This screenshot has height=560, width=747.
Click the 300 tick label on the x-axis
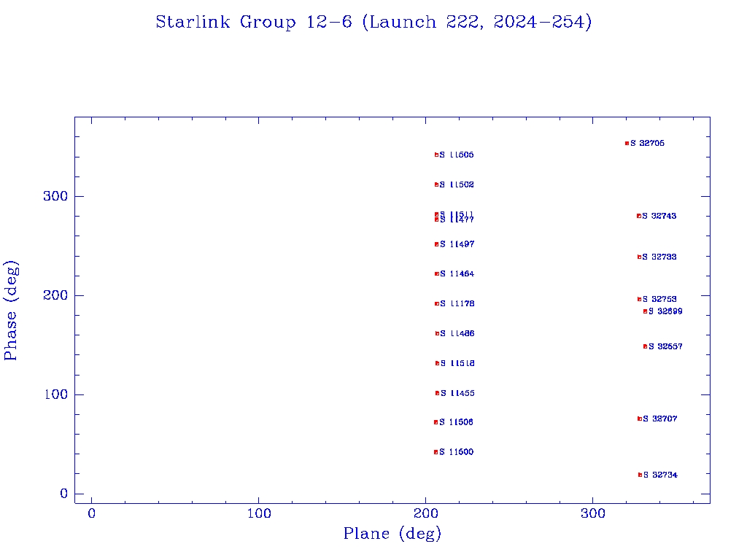593,514
